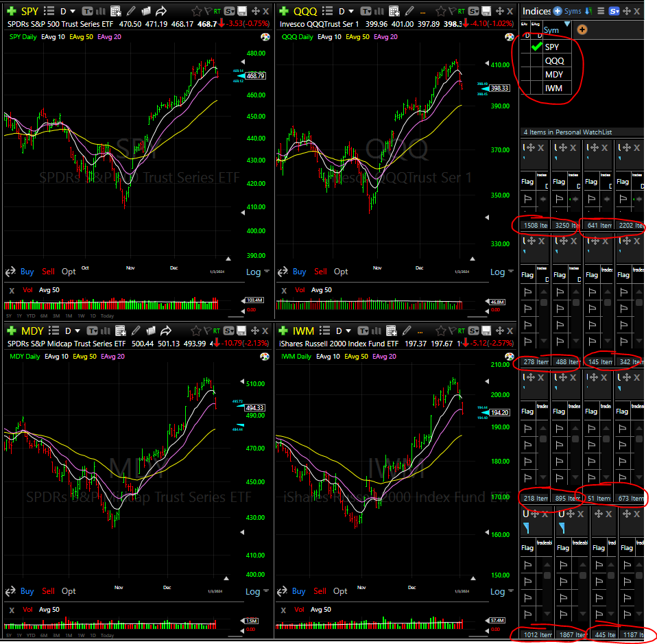Viewport: 657px width, 644px height.
Task: Click add indicator grid icon on QQQ chart
Action: (x=394, y=11)
